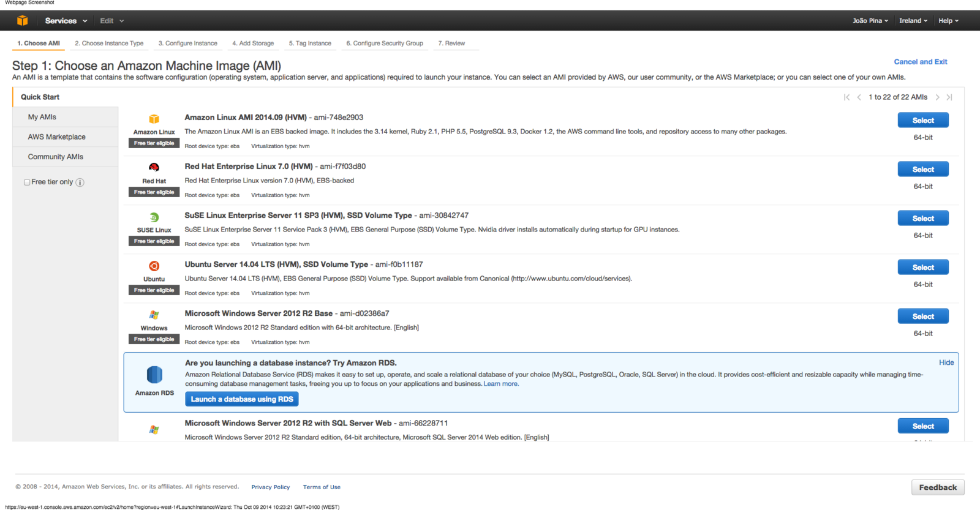Click the Windows Server 2012 R2 Base icon

(x=154, y=315)
